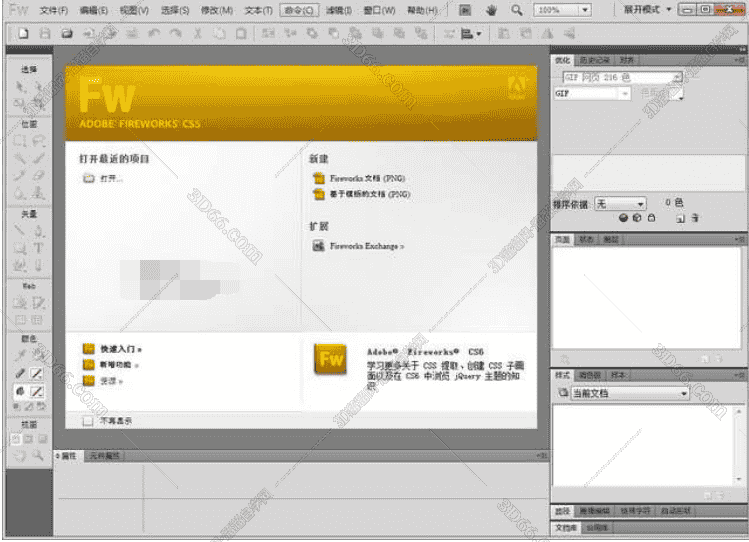Select the Text tool in the Tools panel
The image size is (749, 542).
[38, 248]
